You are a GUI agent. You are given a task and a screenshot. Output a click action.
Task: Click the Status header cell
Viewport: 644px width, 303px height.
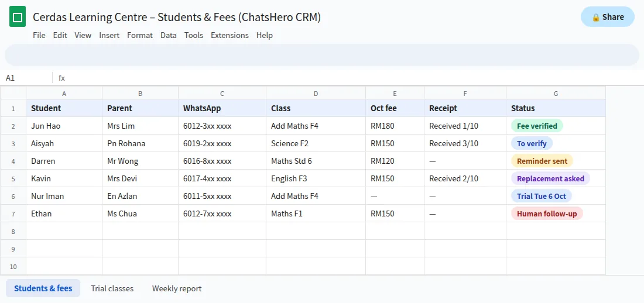tap(556, 108)
